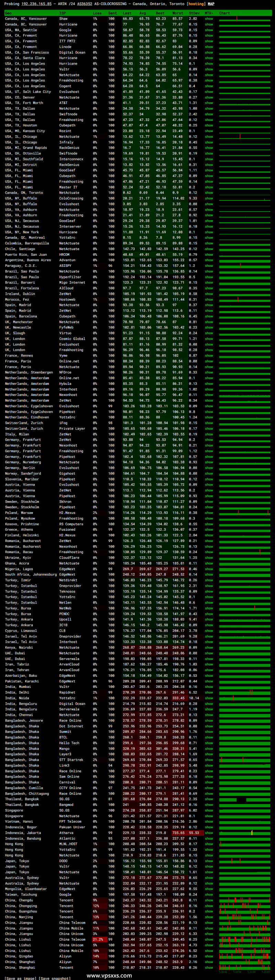Show MTR for China, Chengdu Tencent row
This screenshot has height=980, width=275.
coord(209,900)
